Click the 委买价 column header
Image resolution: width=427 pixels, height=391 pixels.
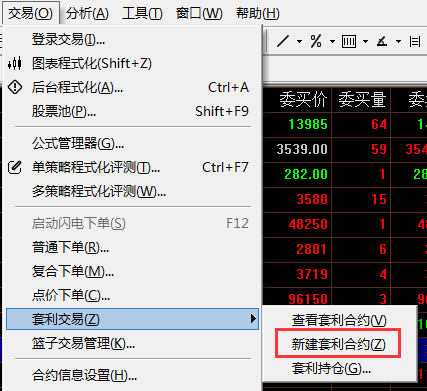(x=298, y=100)
